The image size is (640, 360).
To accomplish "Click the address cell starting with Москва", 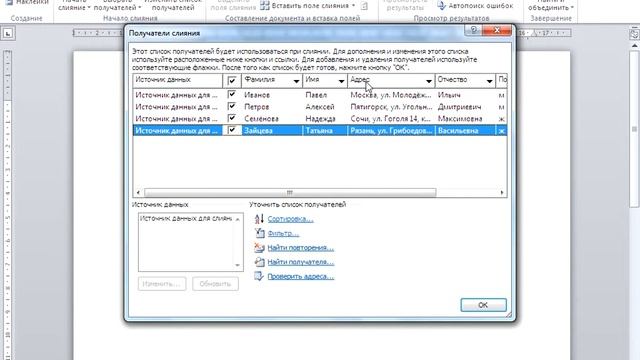I will click(391, 95).
